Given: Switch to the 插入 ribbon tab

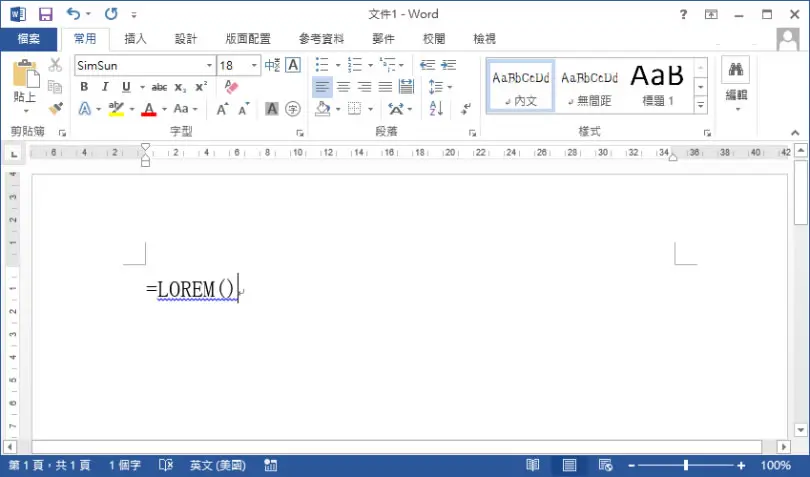Looking at the screenshot, I should [135, 39].
